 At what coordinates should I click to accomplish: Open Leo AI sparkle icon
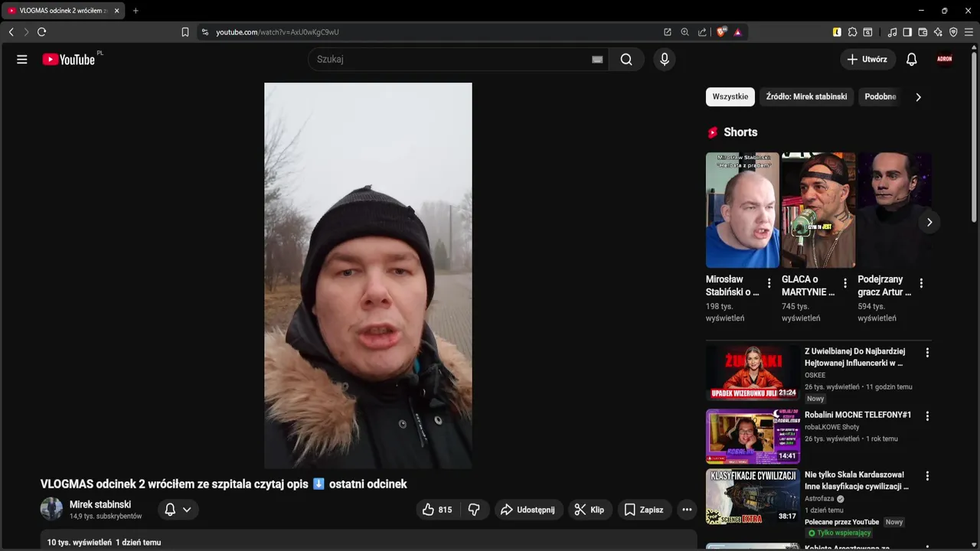[938, 32]
